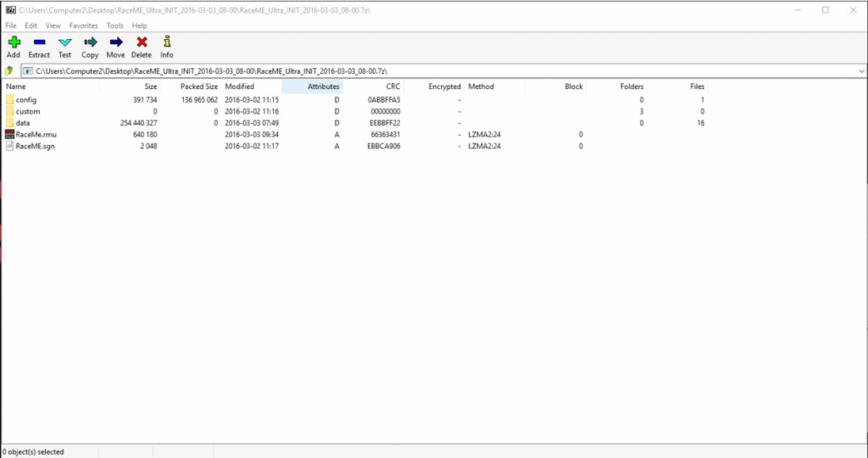Select the RaceMe.rmu file
This screenshot has width=868, height=458.
(35, 135)
